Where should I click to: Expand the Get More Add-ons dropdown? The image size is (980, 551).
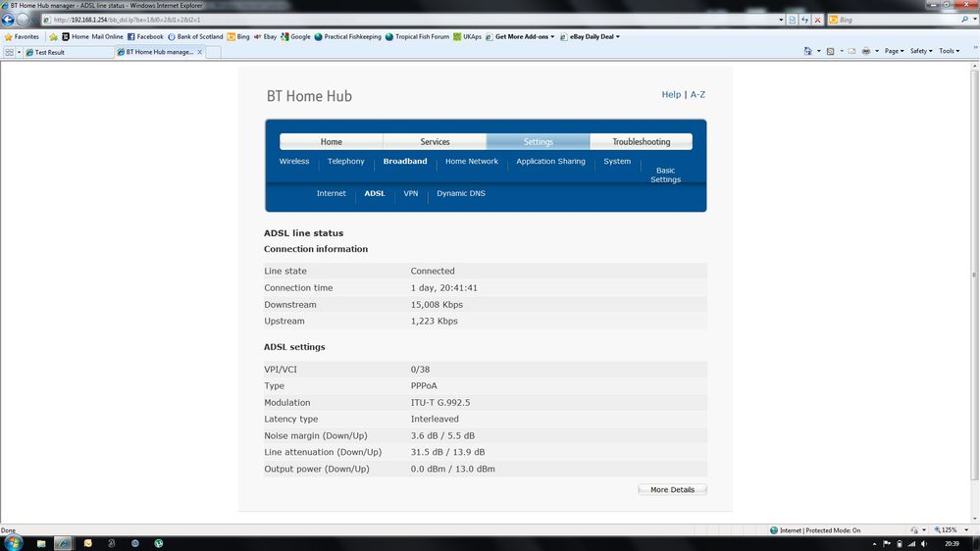click(552, 37)
